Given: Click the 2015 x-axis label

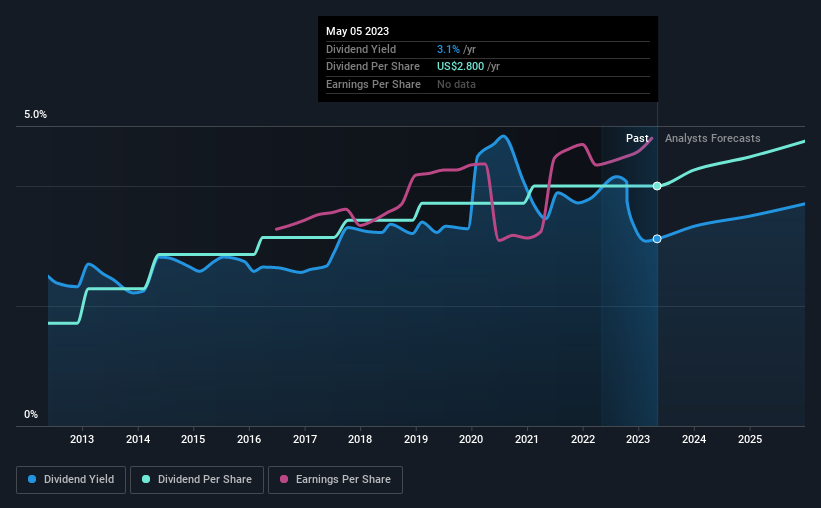Looking at the screenshot, I should (193, 439).
